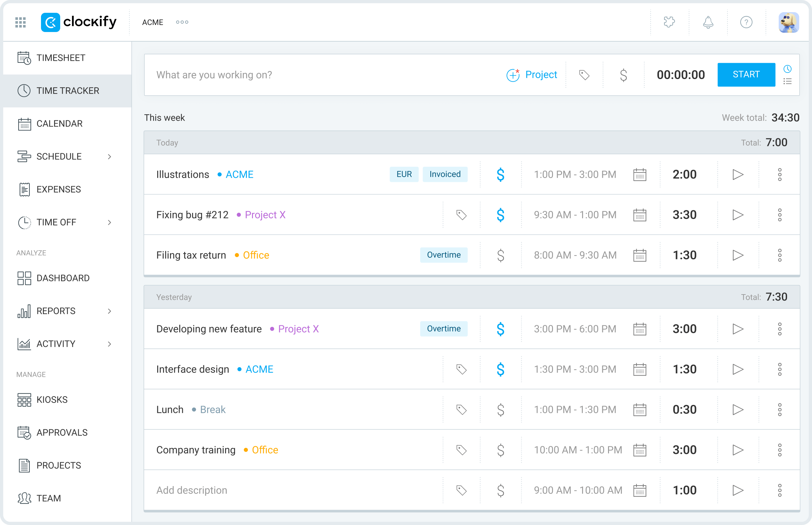
Task: Open notifications via the bell icon
Action: click(708, 22)
